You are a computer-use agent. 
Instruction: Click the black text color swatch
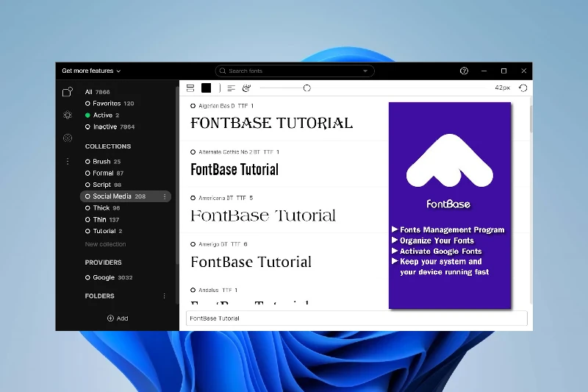tap(207, 88)
